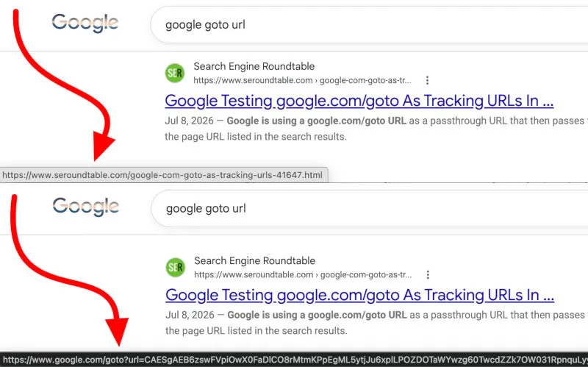The height and width of the screenshot is (367, 588).
Task: Click the dark google.com/goto status bar URL
Action: click(x=294, y=360)
